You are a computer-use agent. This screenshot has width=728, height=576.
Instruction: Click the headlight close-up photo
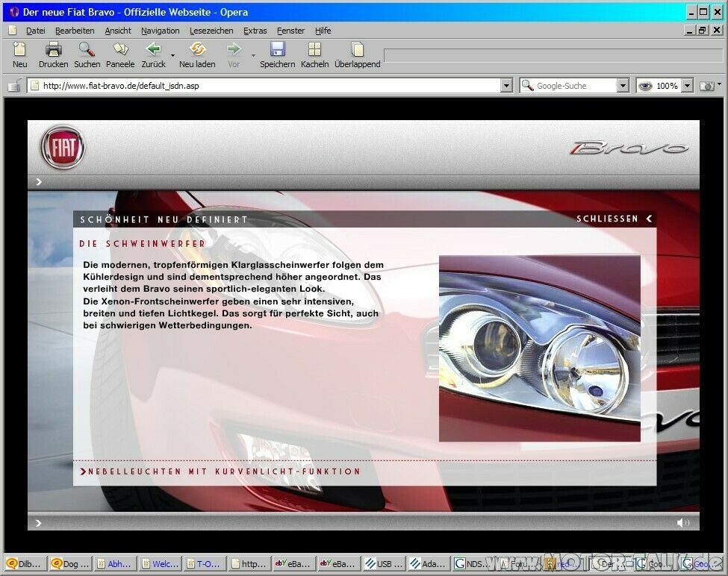pos(540,348)
